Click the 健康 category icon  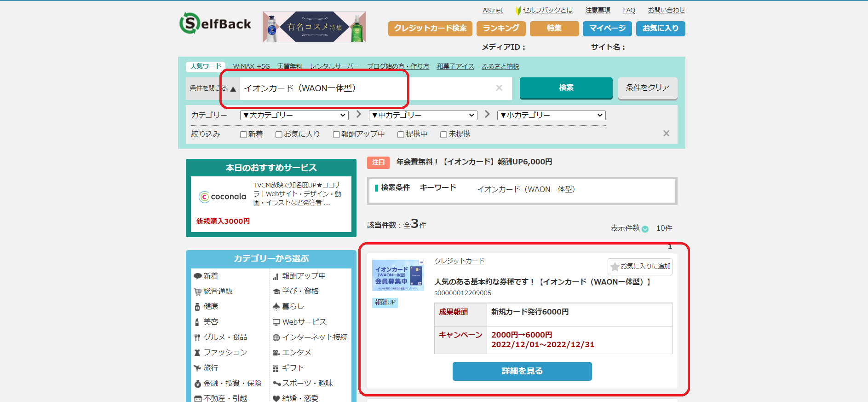(197, 307)
